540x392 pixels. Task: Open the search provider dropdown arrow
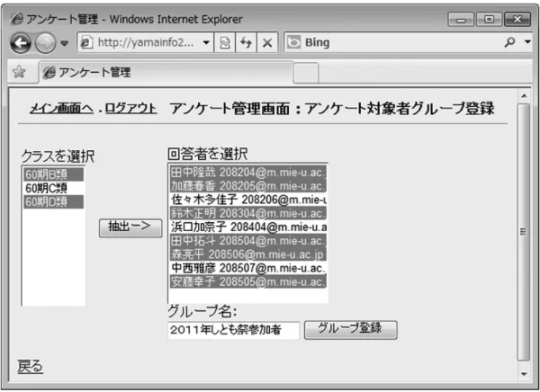coord(527,42)
